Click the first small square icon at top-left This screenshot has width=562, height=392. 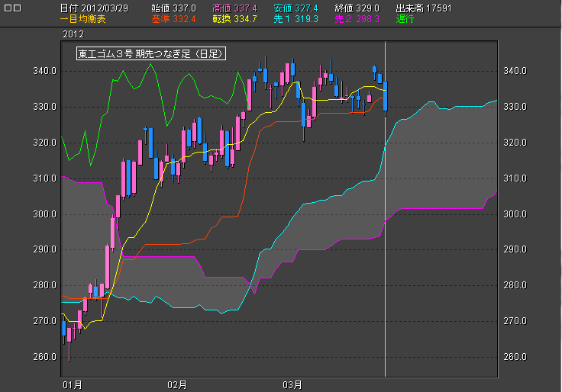(8, 8)
